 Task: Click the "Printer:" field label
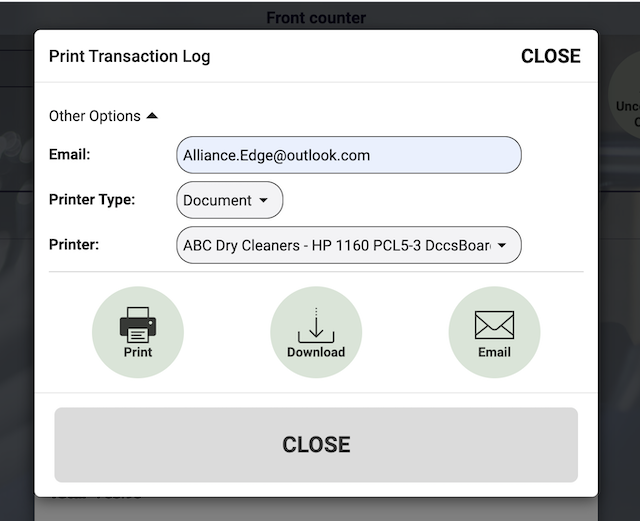(74, 244)
